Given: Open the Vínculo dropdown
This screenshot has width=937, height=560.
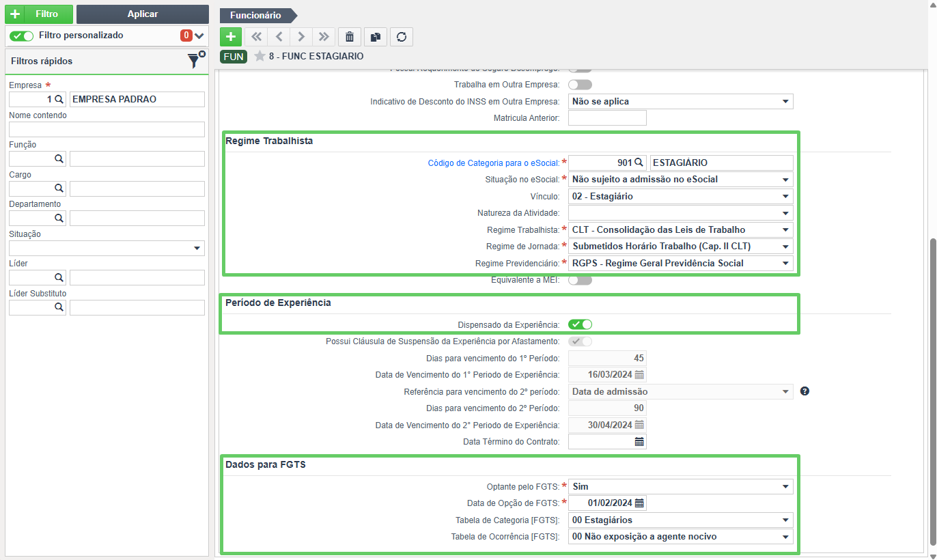Looking at the screenshot, I should click(x=681, y=197).
